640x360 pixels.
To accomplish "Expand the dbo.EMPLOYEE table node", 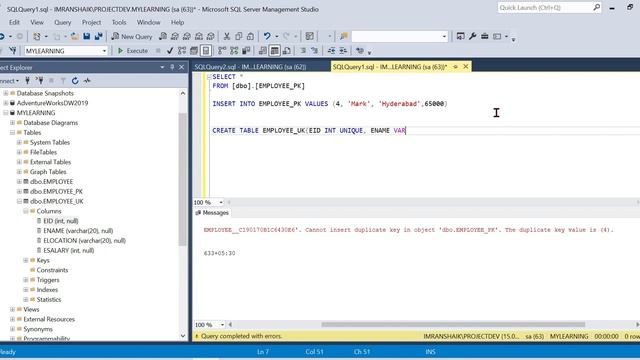I will (19, 182).
